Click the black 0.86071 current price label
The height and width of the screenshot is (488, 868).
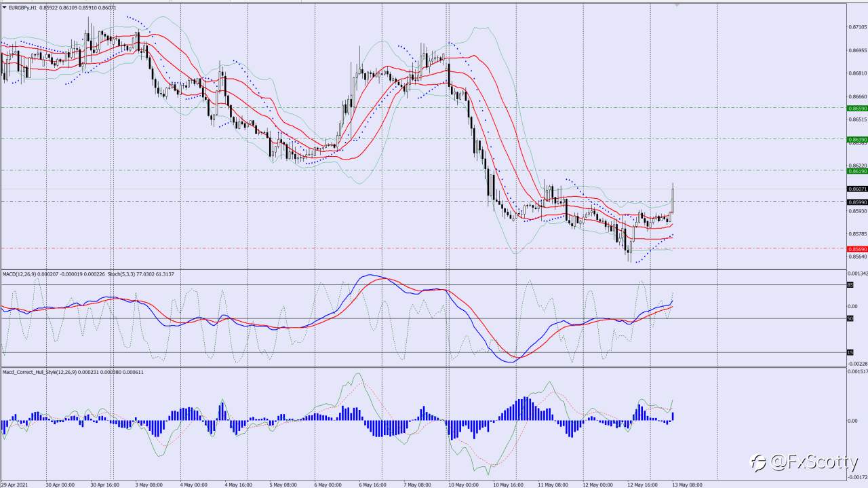pyautogui.click(x=857, y=189)
